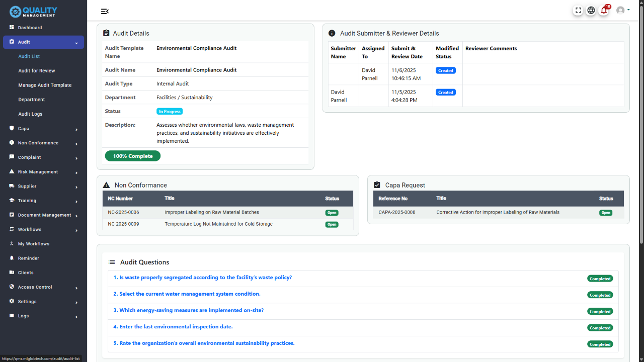Click the Dashboard grid icon
The height and width of the screenshot is (362, 644).
tap(12, 27)
